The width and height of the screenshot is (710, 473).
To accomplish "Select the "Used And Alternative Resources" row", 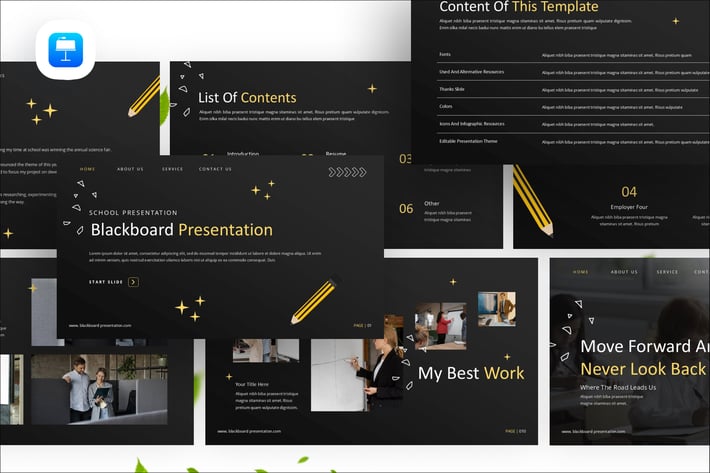I will click(x=573, y=72).
